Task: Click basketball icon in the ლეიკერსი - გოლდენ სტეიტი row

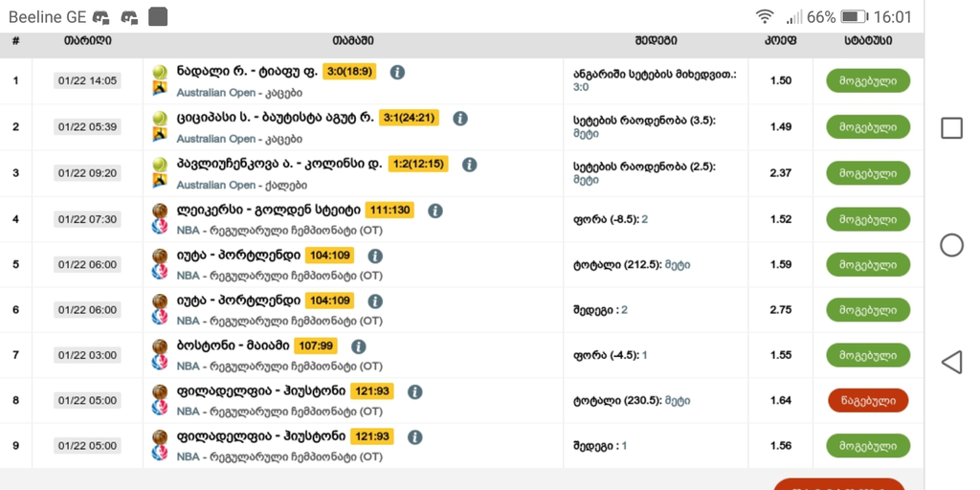Action: click(x=160, y=211)
